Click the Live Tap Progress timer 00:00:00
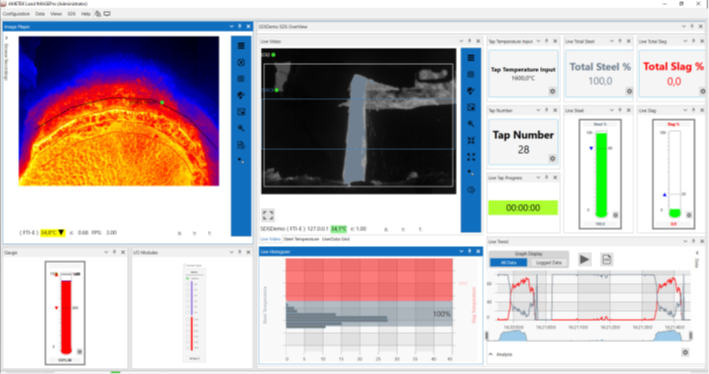Viewport: 709px width, 374px height. pos(523,208)
